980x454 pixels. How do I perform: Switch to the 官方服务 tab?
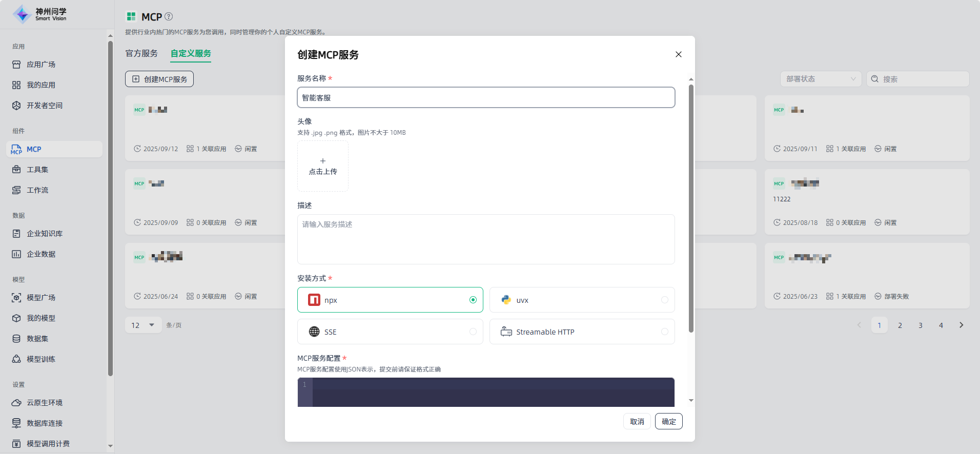[141, 53]
